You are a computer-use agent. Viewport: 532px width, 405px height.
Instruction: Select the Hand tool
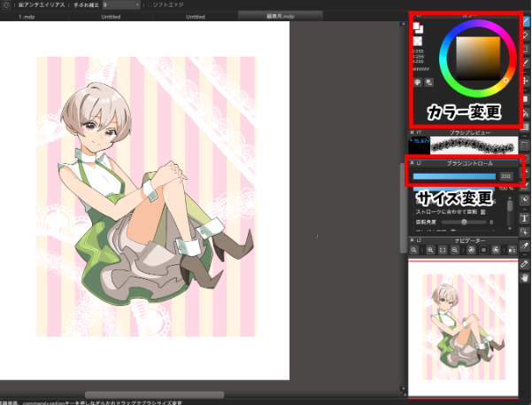point(525,278)
